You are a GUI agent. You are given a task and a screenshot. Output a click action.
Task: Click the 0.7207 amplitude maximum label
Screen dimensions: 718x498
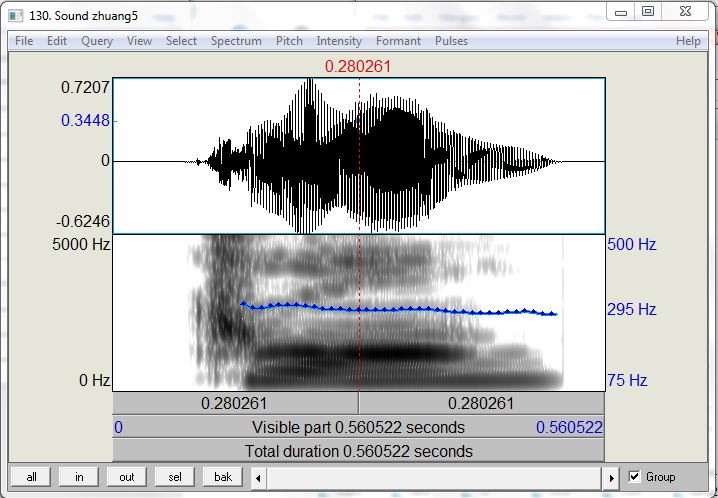[x=86, y=87]
